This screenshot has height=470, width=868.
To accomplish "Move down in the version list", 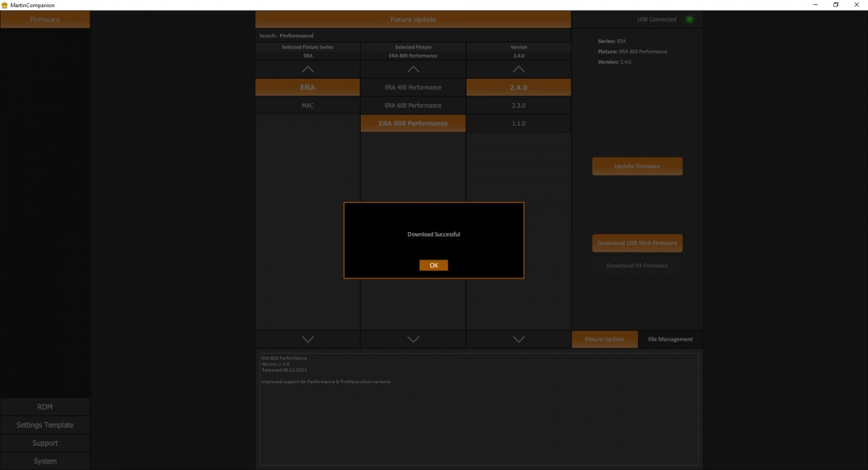I will (519, 339).
